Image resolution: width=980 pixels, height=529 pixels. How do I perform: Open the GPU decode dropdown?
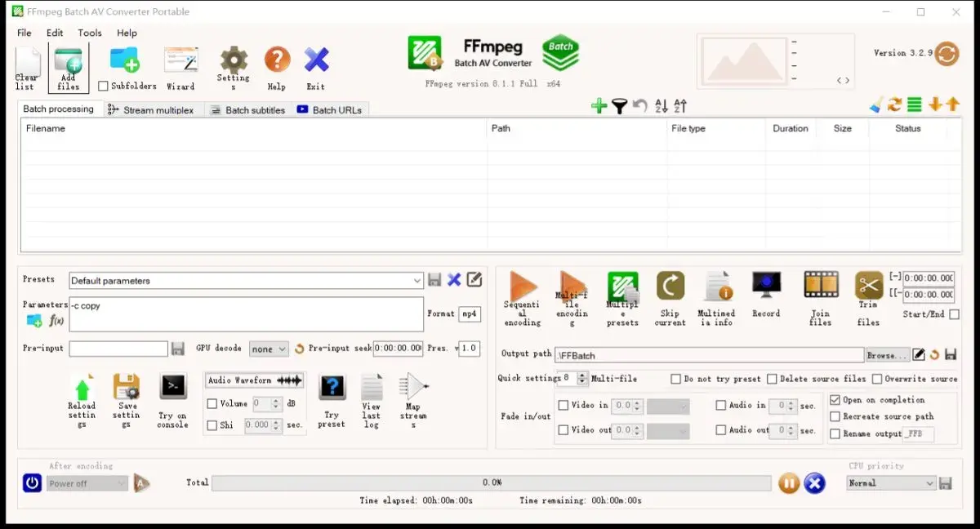269,349
